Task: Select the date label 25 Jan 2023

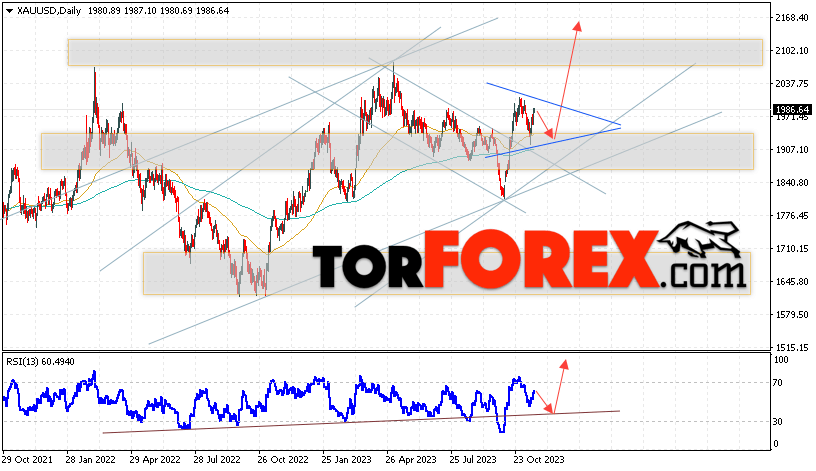Action: pos(347,460)
